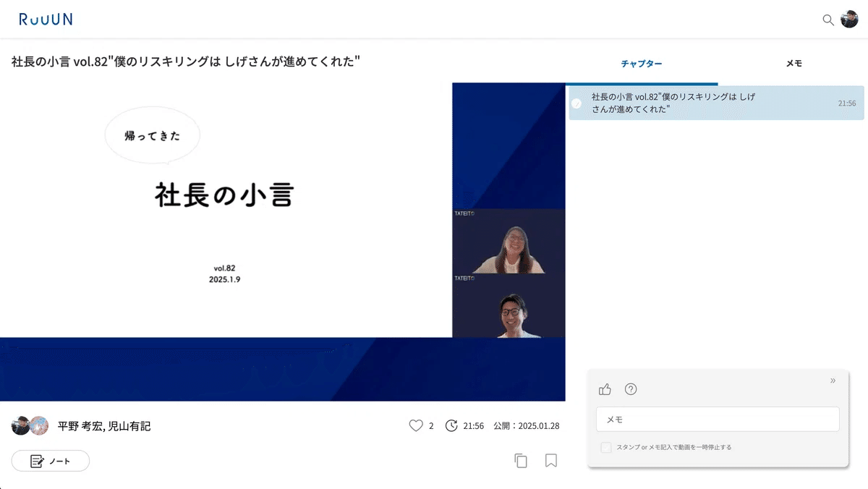Open search using the magnifying glass icon
This screenshot has width=868, height=489.
(x=827, y=20)
